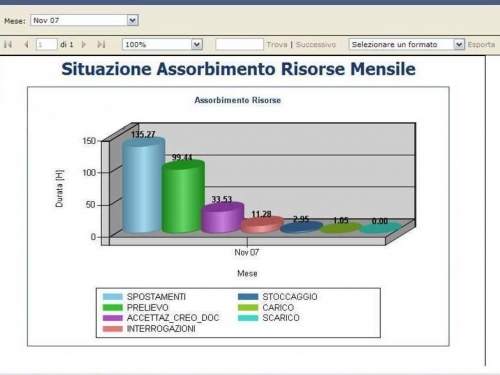Go to previous page arrow icon

point(26,44)
